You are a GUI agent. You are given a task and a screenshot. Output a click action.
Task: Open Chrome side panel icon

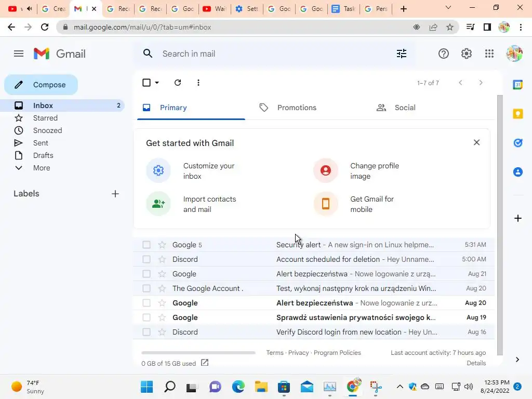487,27
